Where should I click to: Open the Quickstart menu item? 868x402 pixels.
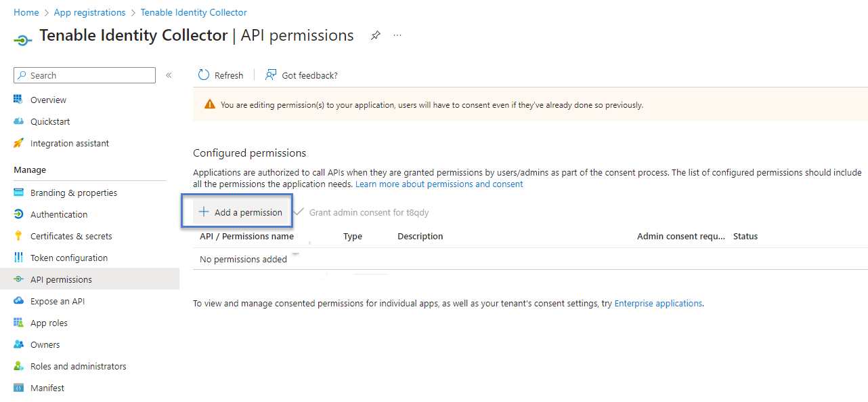pos(89,121)
